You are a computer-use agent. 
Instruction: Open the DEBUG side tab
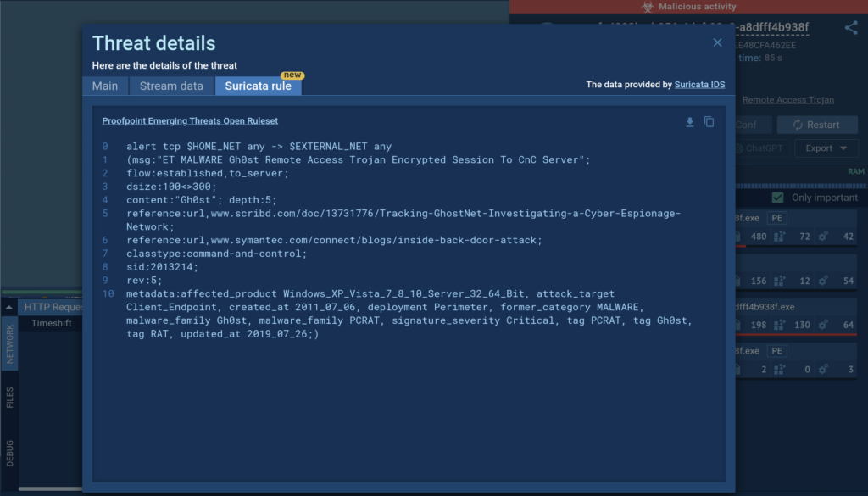click(9, 453)
